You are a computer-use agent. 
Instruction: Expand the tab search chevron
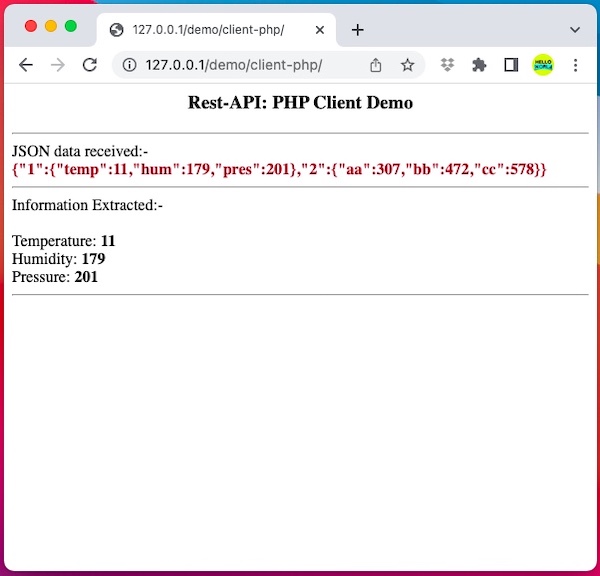(575, 30)
